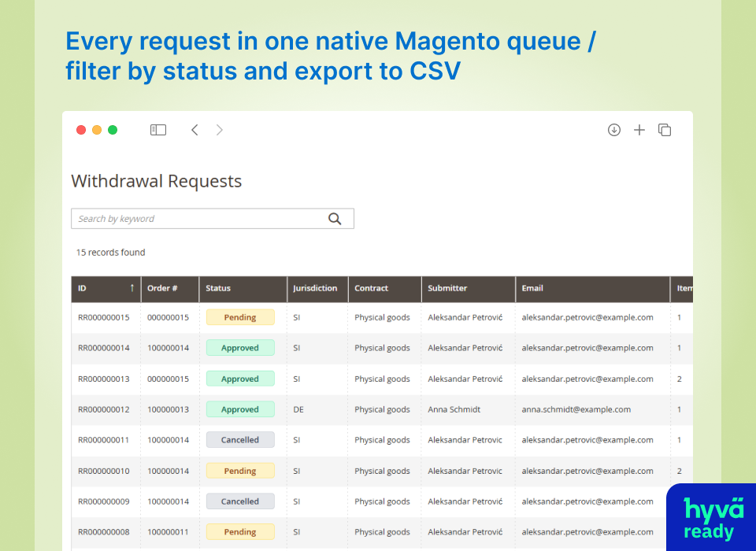This screenshot has height=551, width=756.
Task: Sort by the Contract column header
Action: click(x=385, y=288)
